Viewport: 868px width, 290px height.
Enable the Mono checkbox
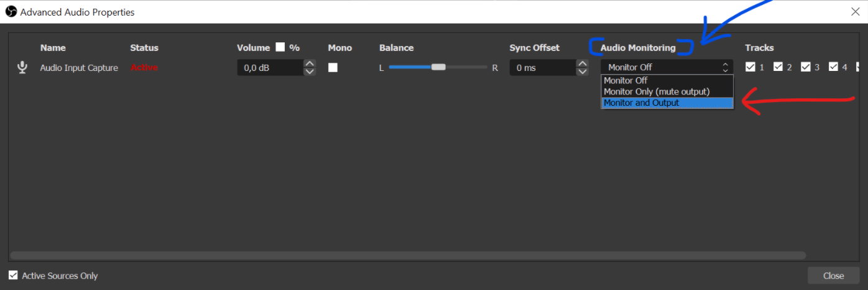[x=333, y=67]
